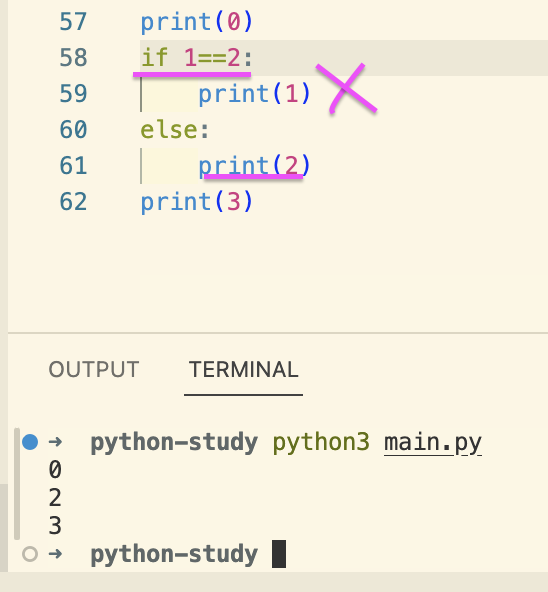
Task: Click the first python-study prompt text
Action: [174, 442]
